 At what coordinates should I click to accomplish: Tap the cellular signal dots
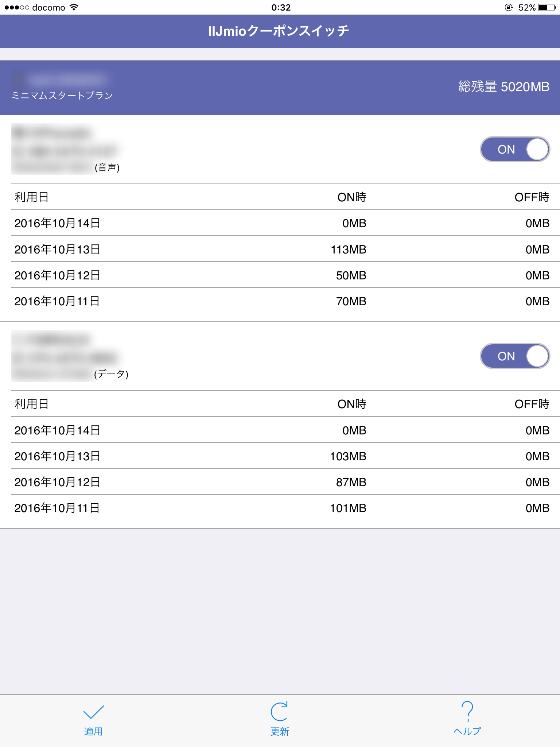17,7
